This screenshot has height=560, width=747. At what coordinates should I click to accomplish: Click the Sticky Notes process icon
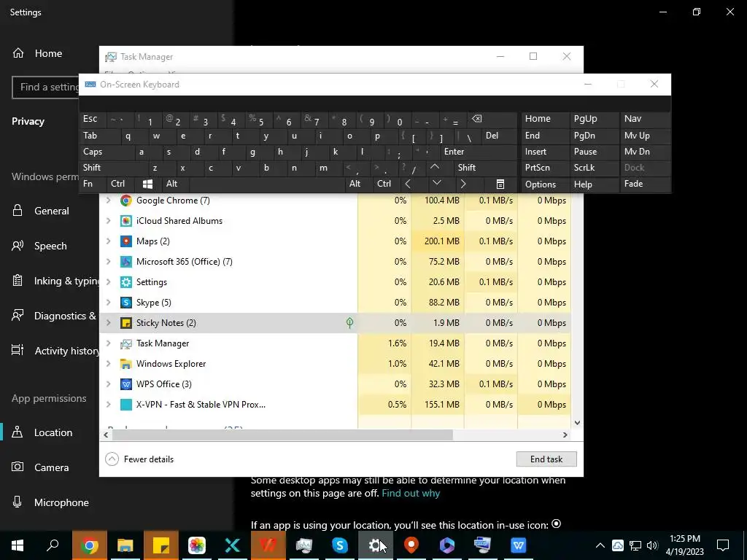coord(125,323)
